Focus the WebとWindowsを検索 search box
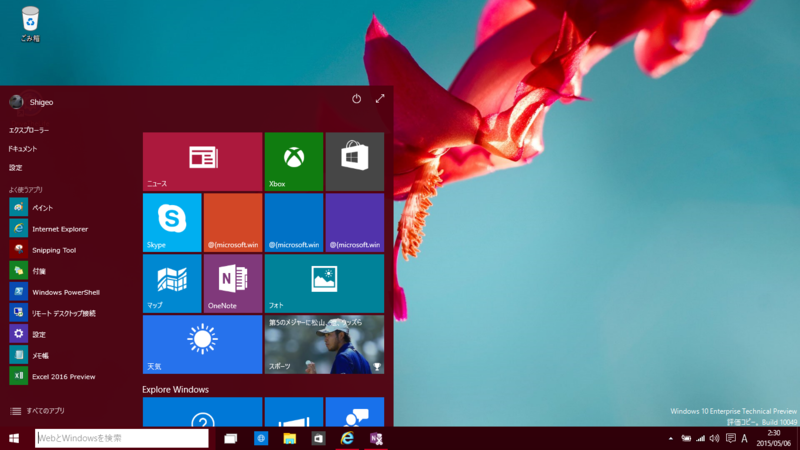800x450 pixels. click(x=121, y=438)
